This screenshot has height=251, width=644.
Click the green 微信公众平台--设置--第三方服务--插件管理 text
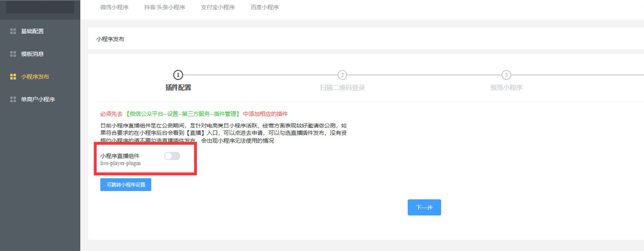pyautogui.click(x=183, y=114)
